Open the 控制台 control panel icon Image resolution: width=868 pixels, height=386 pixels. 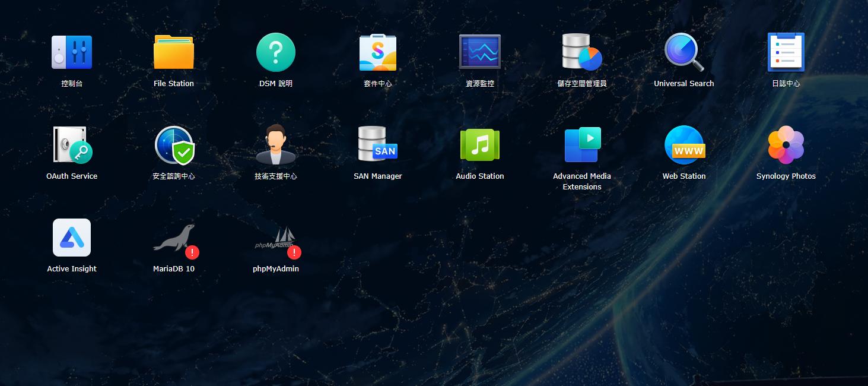click(72, 52)
